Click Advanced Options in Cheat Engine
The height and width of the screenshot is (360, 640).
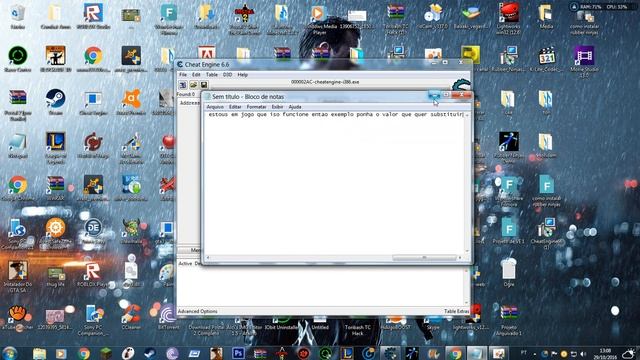198,311
